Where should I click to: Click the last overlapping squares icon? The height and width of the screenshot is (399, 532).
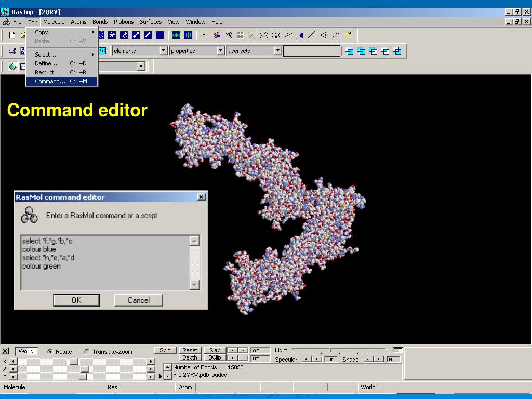(x=396, y=51)
